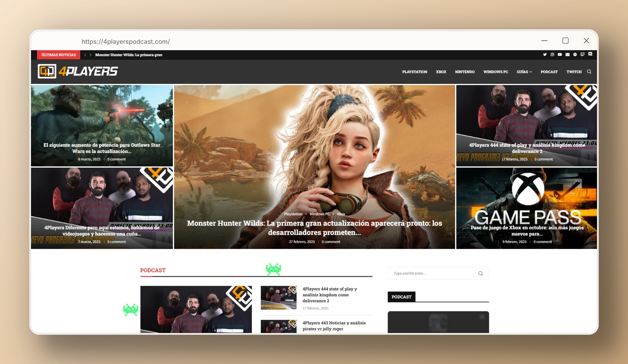Open Monster Hunter Wilds featured article headline
This screenshot has width=628, height=364.
coord(314,228)
